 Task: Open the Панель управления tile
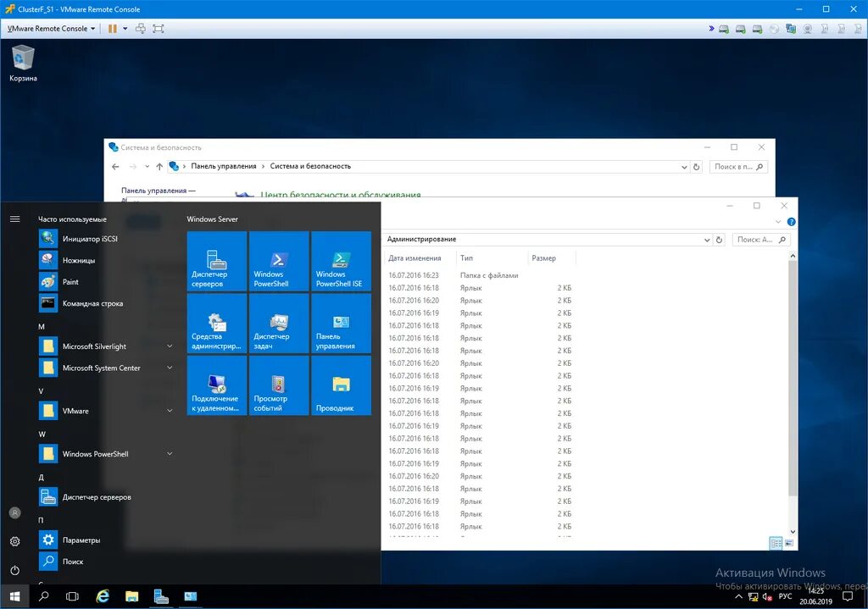[341, 324]
